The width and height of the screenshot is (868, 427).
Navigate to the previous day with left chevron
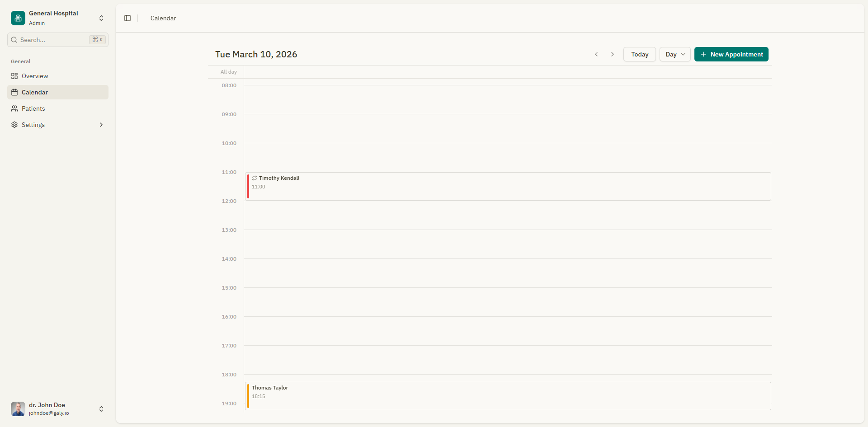[596, 54]
